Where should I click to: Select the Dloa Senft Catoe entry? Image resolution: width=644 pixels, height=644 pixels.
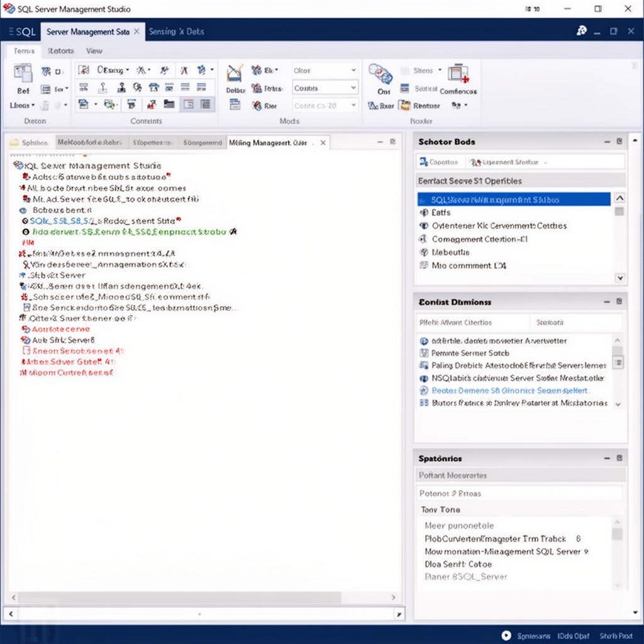pos(458,564)
